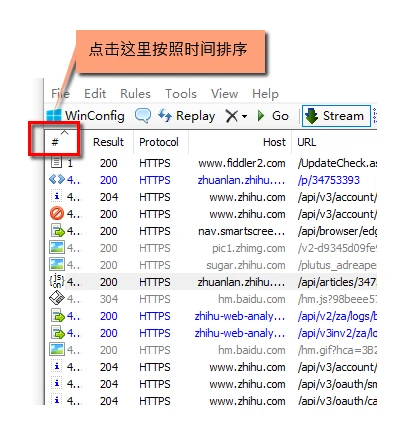This screenshot has width=407, height=435.
Task: Select the /api/v3/oauth/ca URL cell
Action: [337, 401]
